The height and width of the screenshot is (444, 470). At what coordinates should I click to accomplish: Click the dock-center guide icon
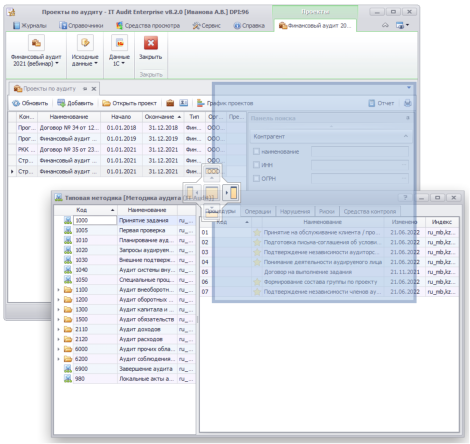tap(212, 193)
